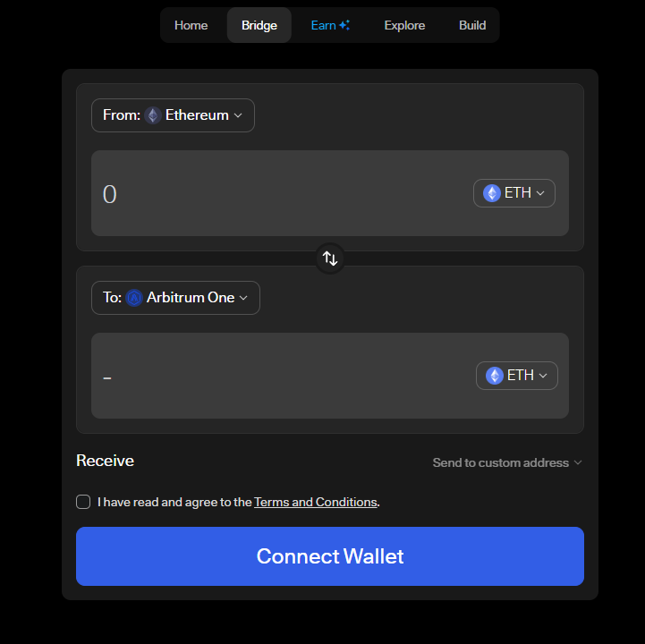Open the Build tab
The height and width of the screenshot is (644, 645).
click(x=472, y=25)
